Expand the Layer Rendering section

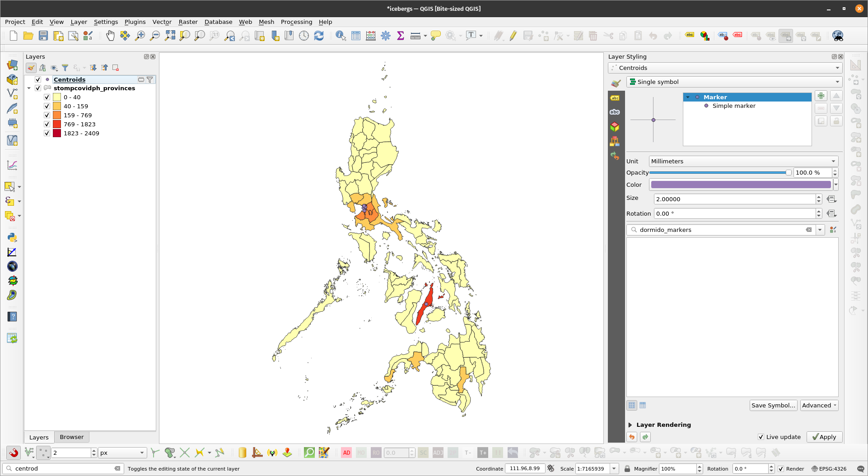coord(630,425)
